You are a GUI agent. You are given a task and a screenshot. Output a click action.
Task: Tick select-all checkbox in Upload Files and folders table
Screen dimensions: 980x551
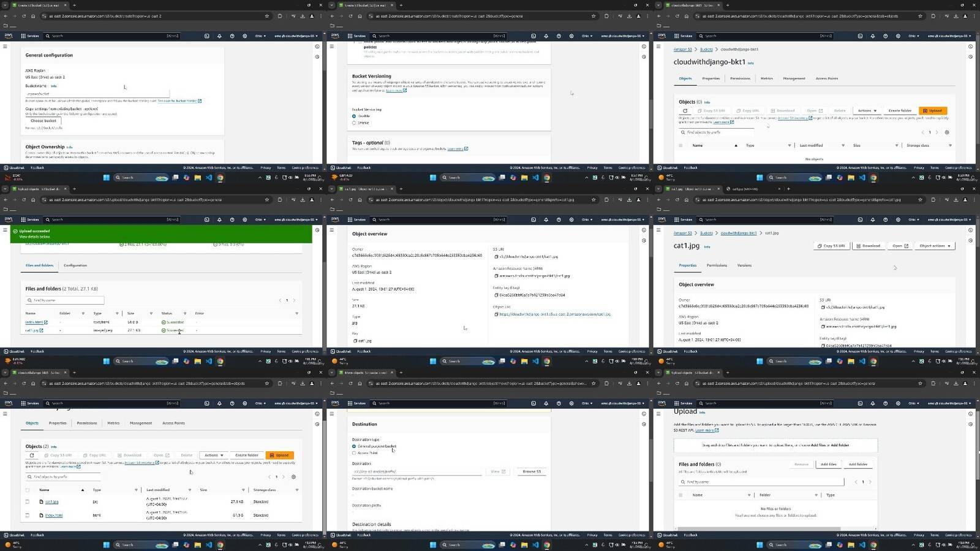[680, 495]
